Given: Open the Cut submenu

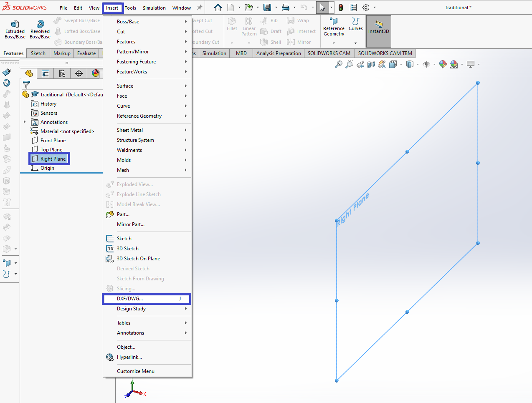Looking at the screenshot, I should click(147, 31).
